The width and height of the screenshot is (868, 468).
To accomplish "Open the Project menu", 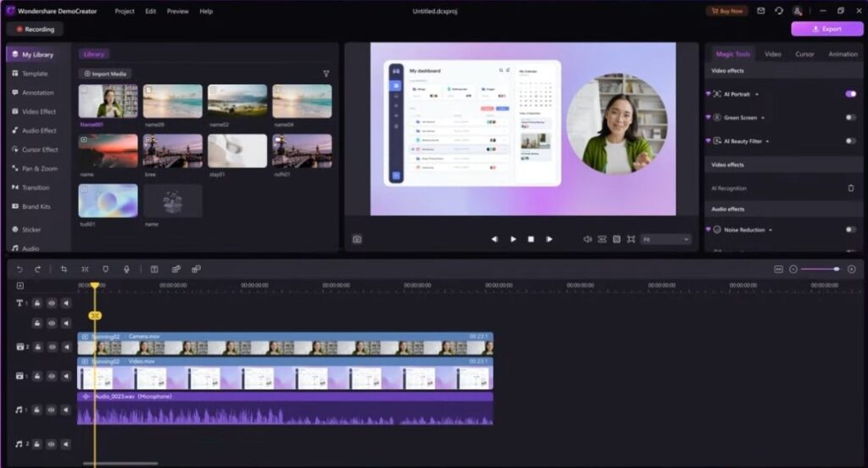I will click(125, 11).
